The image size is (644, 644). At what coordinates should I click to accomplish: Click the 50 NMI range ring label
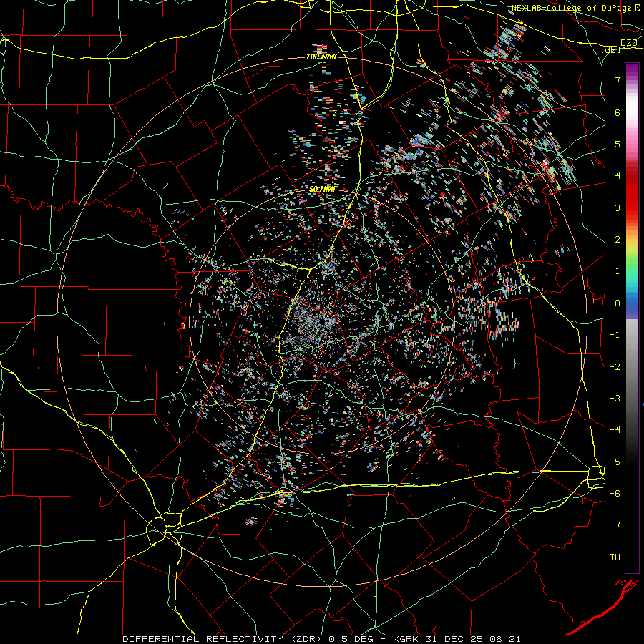click(x=323, y=189)
